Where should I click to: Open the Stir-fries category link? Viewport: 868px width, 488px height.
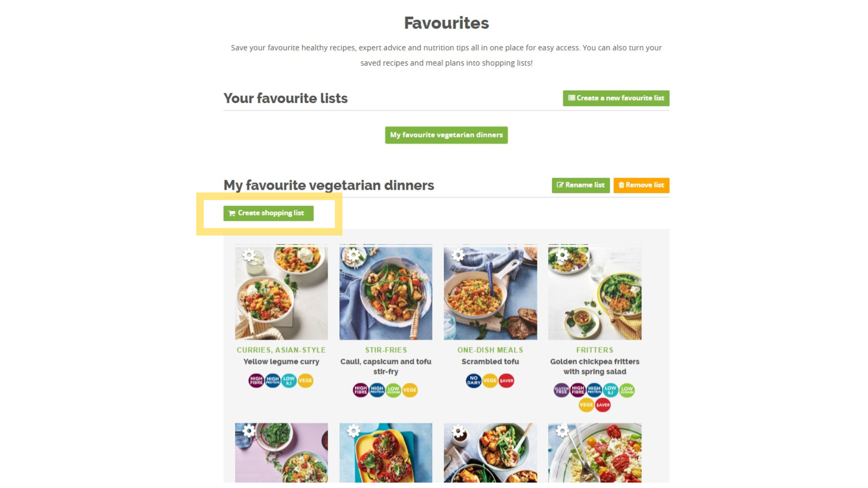[386, 350]
